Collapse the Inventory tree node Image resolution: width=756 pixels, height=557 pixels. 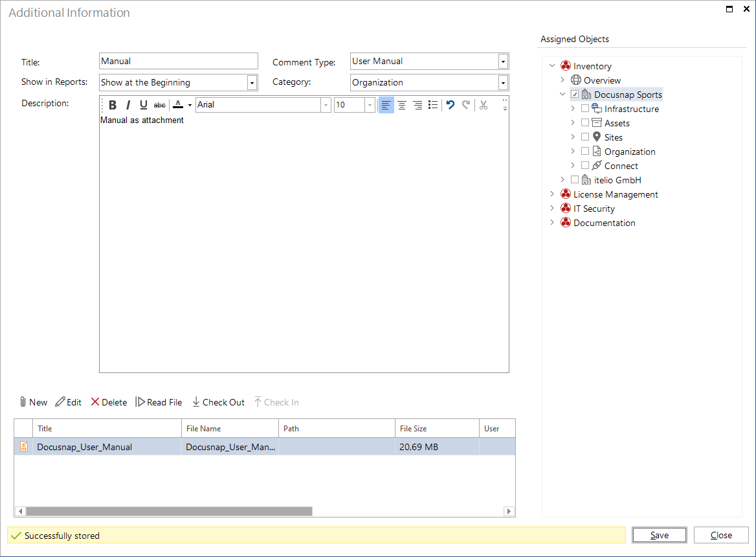tap(553, 65)
